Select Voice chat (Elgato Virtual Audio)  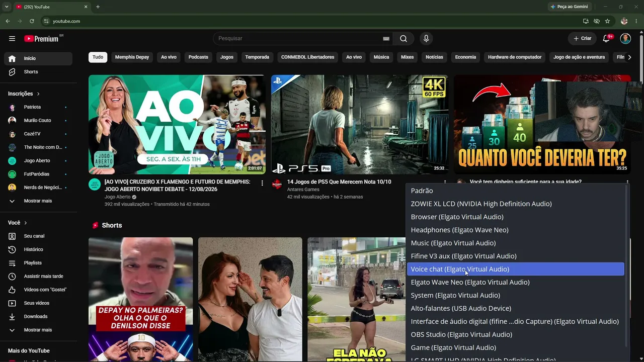coord(515,269)
